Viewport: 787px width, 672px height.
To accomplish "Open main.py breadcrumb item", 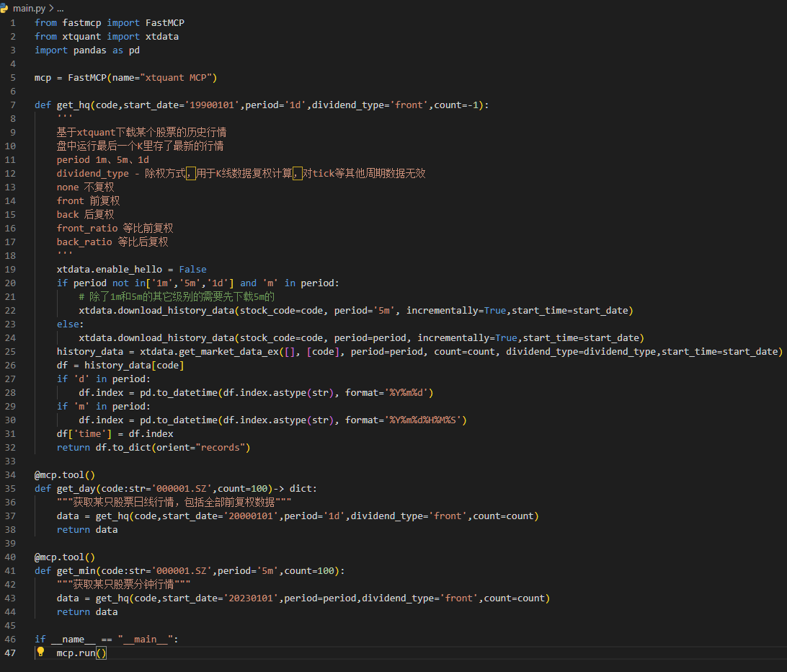I will pyautogui.click(x=29, y=8).
